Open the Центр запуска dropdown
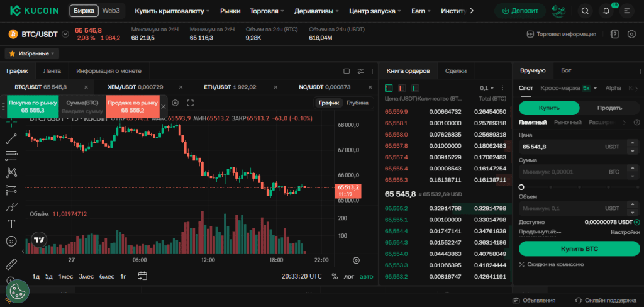 (x=375, y=11)
